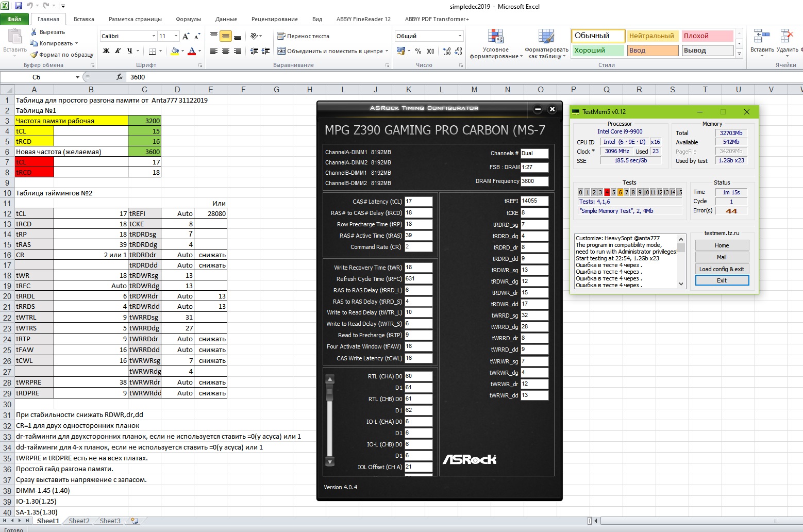Click Load config & exit in TestMem5
The image size is (803, 532).
722,269
